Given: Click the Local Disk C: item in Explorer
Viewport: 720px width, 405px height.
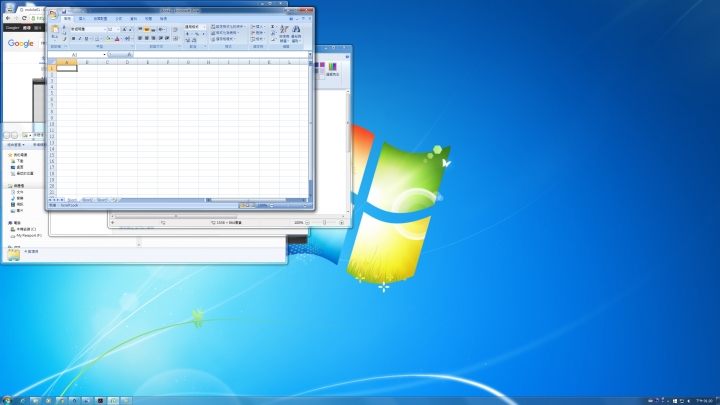Looking at the screenshot, I should click(x=23, y=229).
